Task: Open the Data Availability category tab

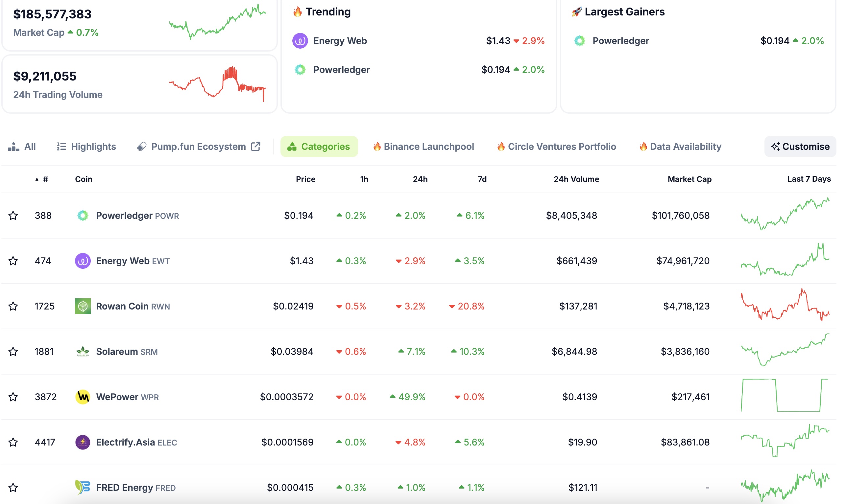Action: [x=680, y=147]
